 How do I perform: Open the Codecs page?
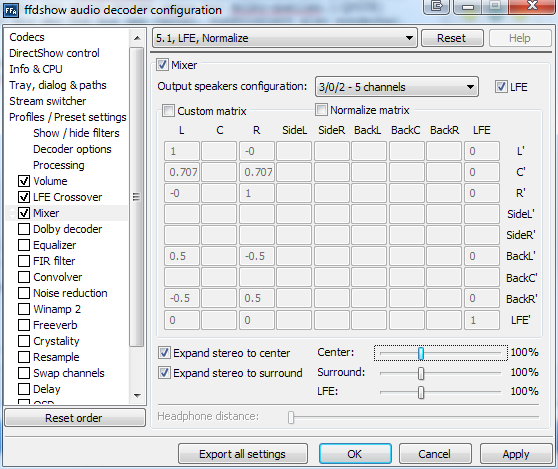click(x=27, y=37)
